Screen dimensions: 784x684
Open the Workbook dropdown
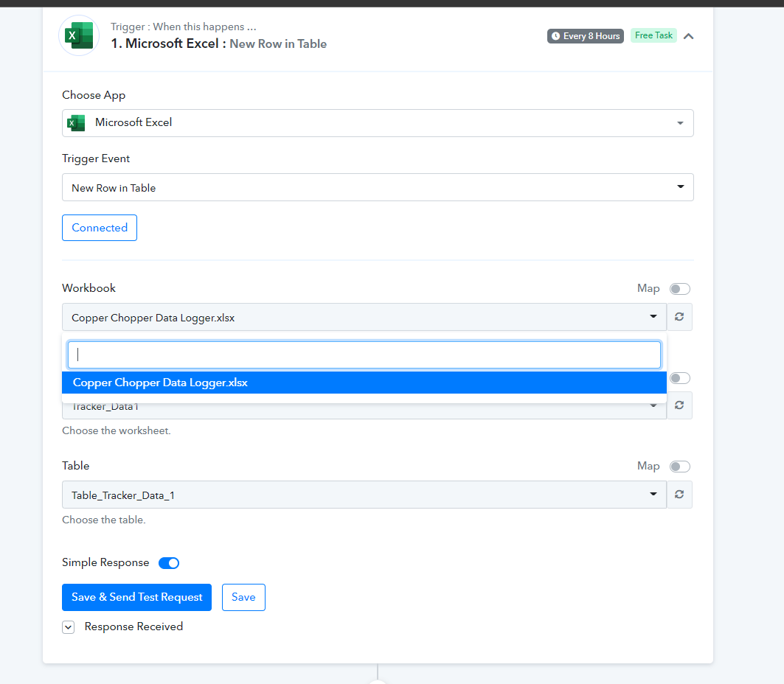point(364,317)
